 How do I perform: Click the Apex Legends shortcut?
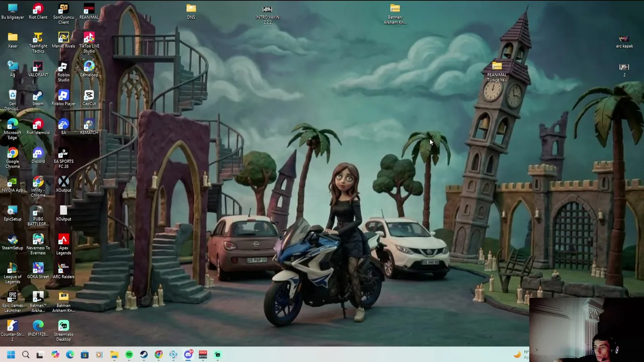pos(63,244)
